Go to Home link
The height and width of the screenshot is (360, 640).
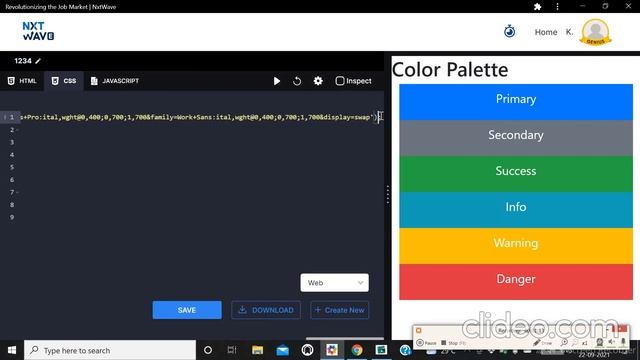546,32
